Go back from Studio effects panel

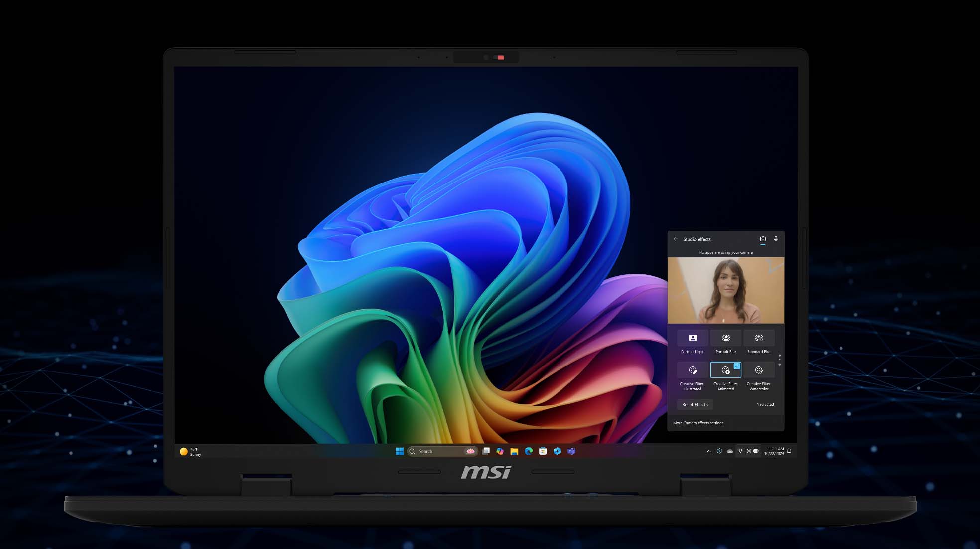[675, 239]
